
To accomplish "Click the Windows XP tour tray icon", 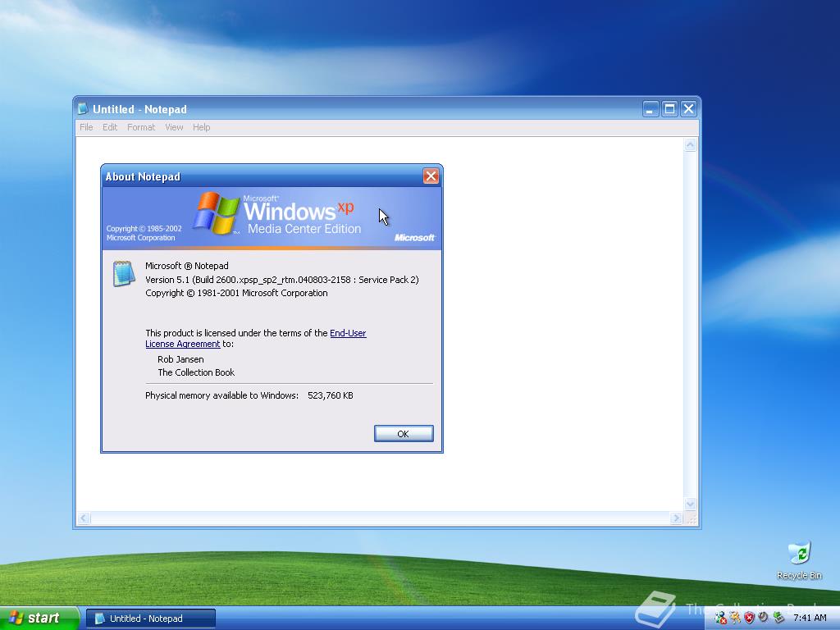I will pyautogui.click(x=735, y=619).
